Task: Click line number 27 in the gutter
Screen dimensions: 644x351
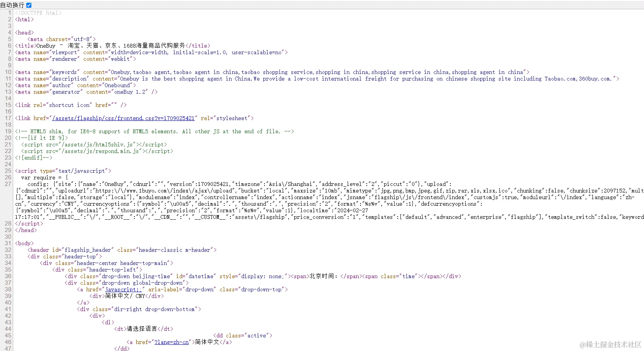Action: click(8, 184)
